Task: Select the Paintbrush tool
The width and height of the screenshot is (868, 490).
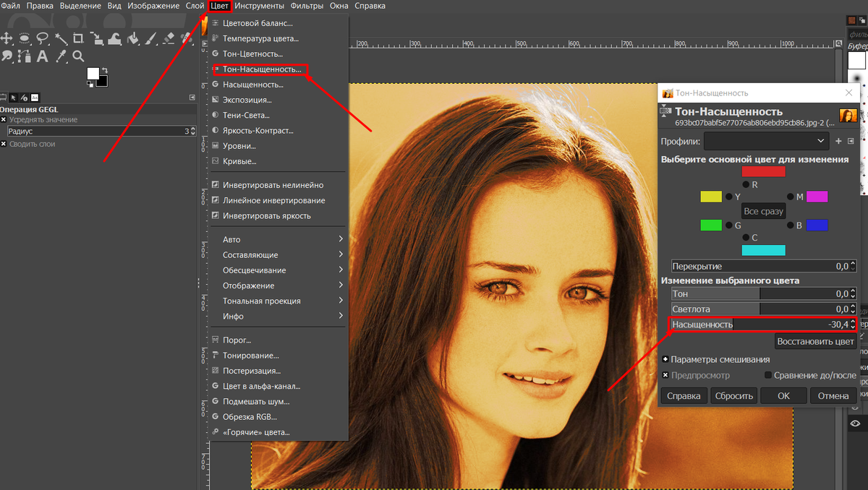Action: [x=150, y=38]
